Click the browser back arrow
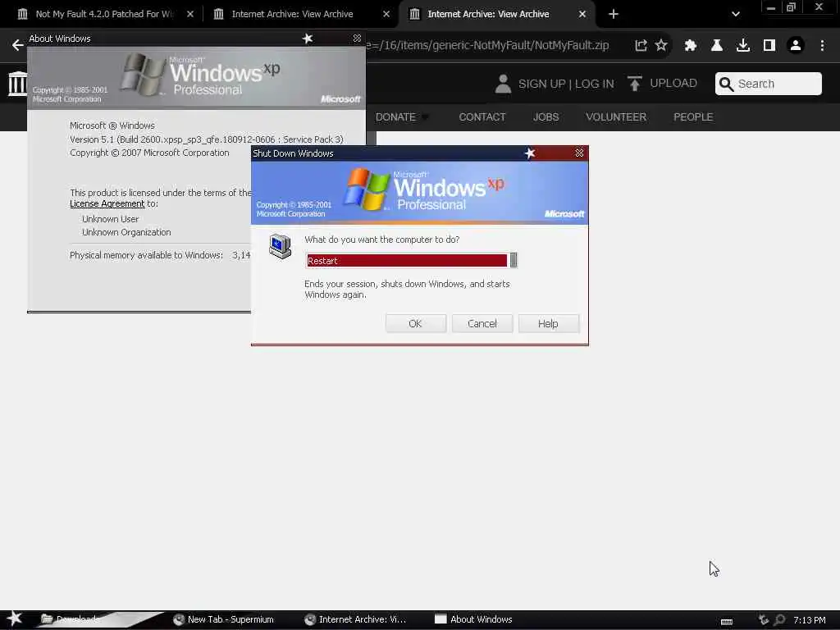 pos(17,46)
